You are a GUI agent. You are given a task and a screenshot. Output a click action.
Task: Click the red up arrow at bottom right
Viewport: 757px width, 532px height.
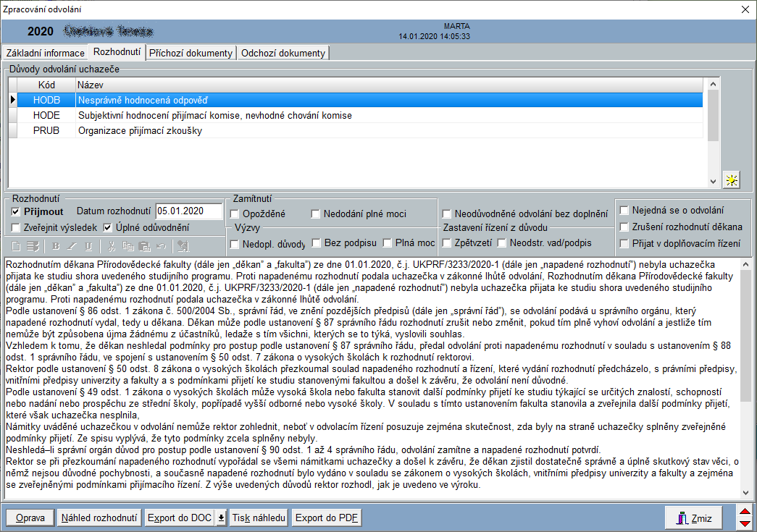(x=744, y=512)
